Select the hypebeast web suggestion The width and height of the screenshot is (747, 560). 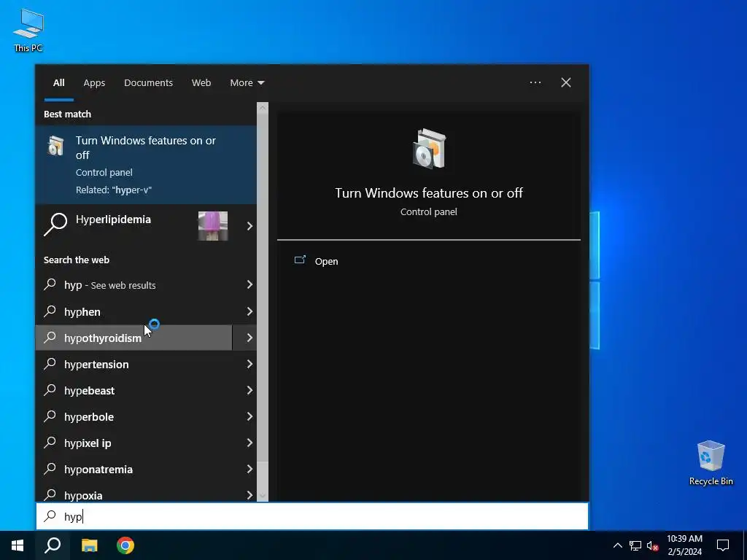point(134,391)
